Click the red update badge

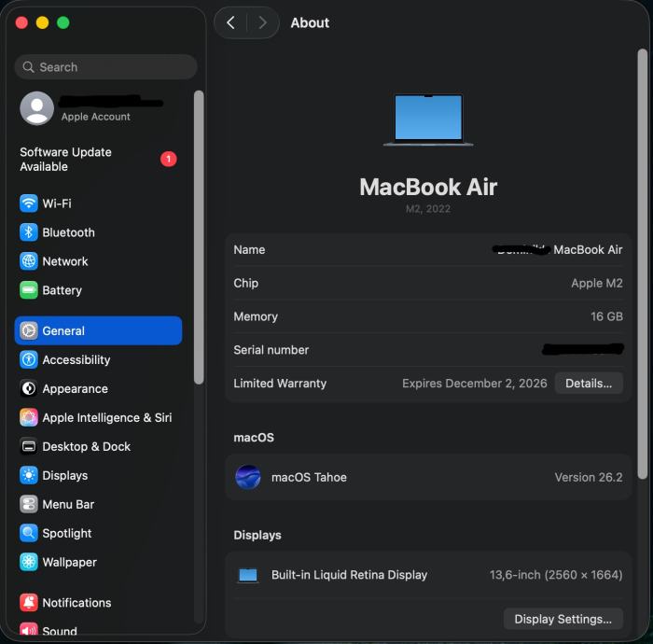tap(169, 159)
